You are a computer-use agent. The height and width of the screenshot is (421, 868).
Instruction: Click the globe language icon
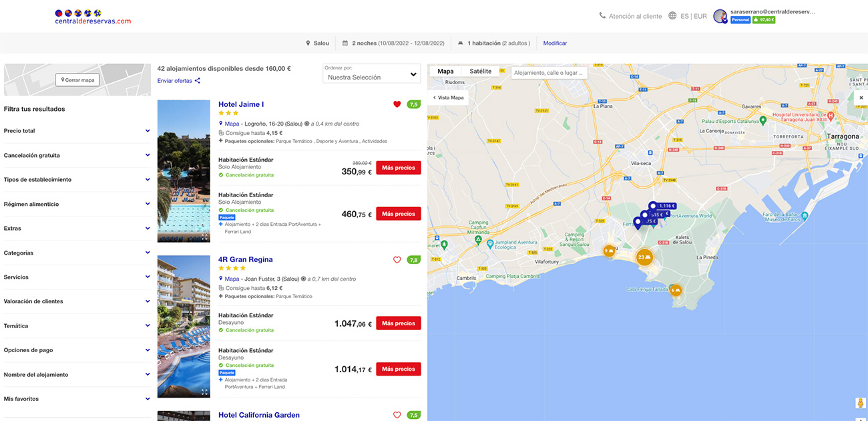tap(672, 16)
